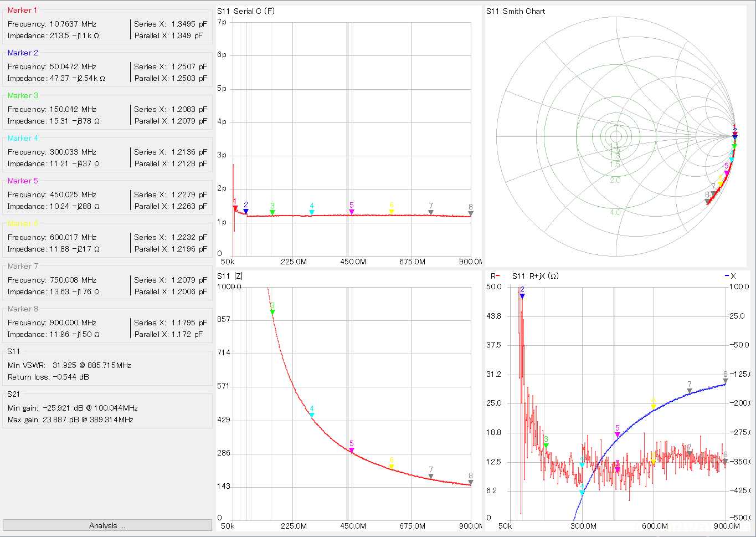Image resolution: width=756 pixels, height=537 pixels.
Task: Select cyan marker 4 on Serial C chart
Action: point(312,212)
